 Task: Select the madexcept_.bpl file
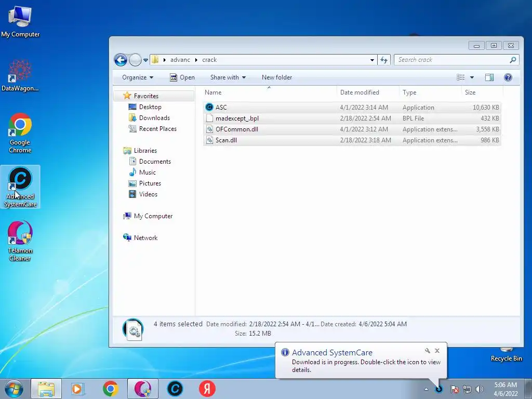(x=352, y=118)
